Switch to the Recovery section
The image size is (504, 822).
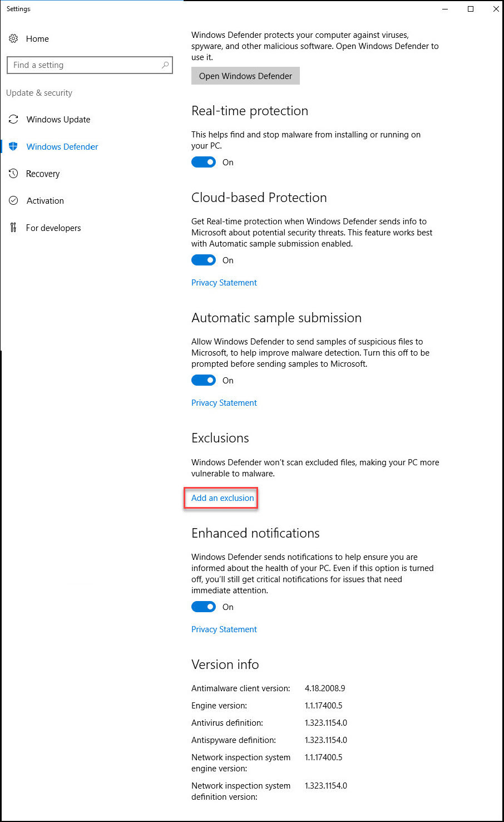coord(43,174)
